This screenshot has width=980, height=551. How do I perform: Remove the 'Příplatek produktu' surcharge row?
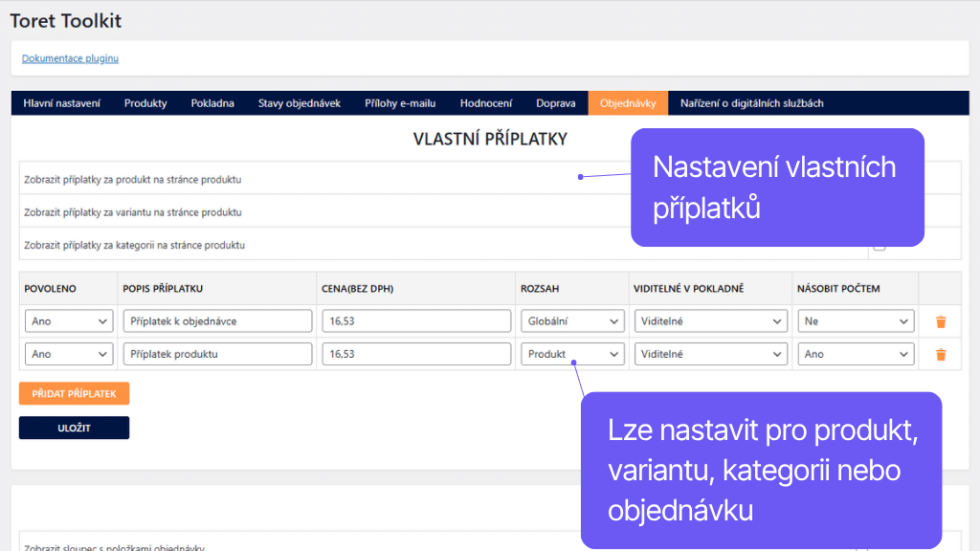point(941,353)
